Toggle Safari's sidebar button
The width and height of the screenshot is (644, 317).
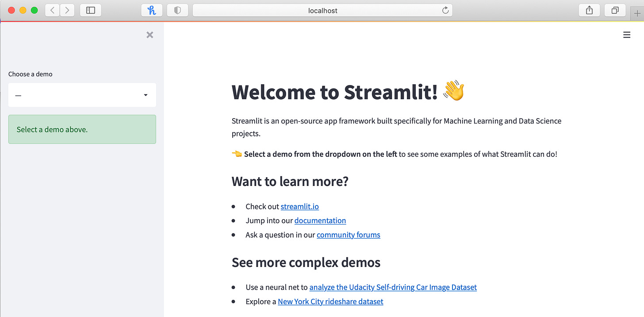[91, 10]
